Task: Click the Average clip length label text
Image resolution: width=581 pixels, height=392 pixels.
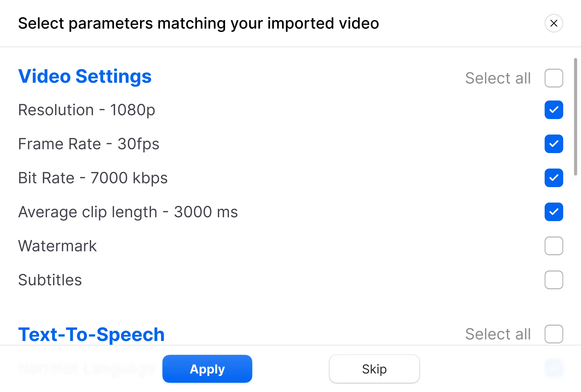Action: 128,212
